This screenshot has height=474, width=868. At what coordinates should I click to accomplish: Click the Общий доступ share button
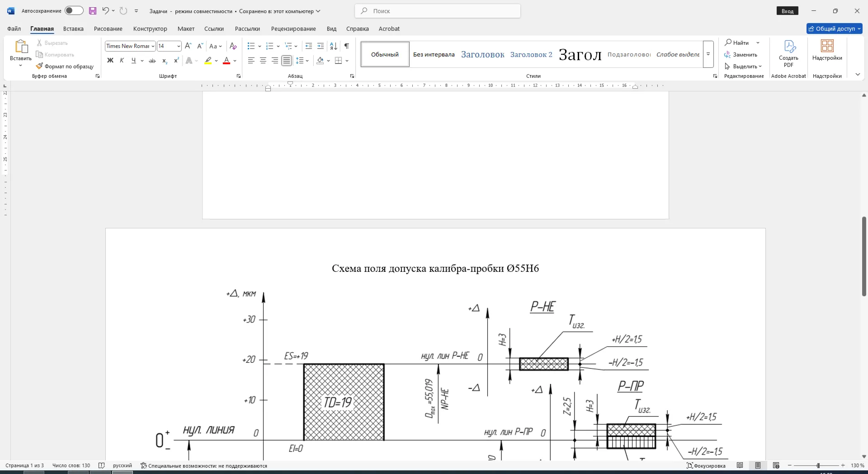click(x=835, y=28)
